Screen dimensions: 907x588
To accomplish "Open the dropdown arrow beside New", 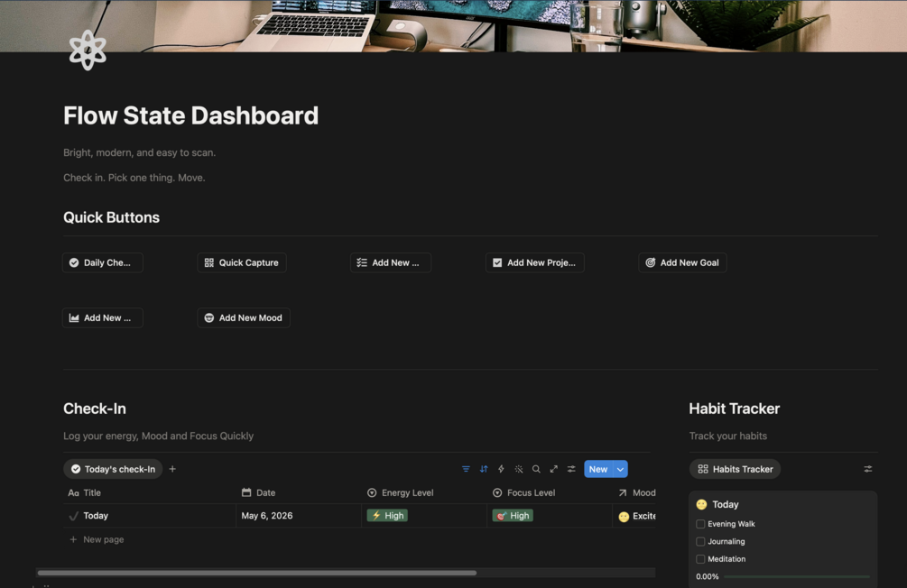I will [620, 469].
